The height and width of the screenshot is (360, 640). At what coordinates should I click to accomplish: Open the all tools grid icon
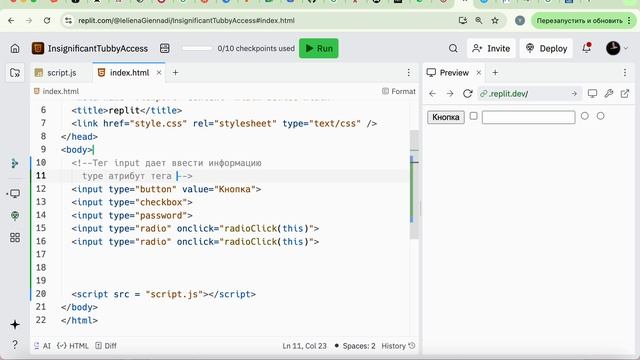point(15,238)
